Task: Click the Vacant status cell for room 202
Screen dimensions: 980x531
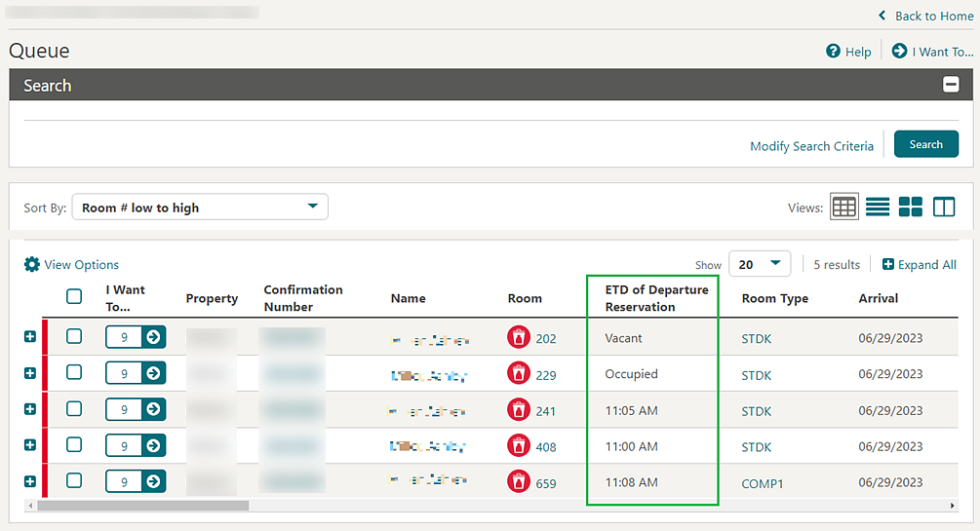Action: tap(623, 338)
